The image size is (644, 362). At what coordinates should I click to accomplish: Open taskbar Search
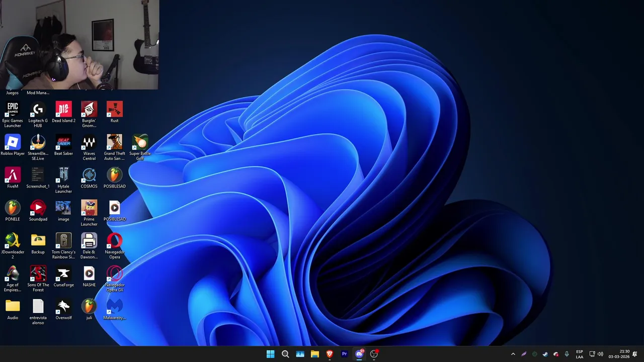[x=285, y=354]
